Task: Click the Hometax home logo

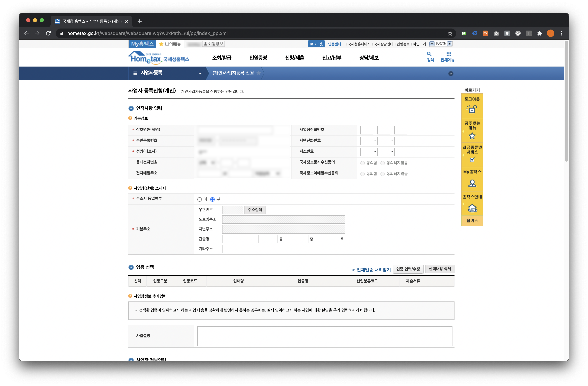Action: click(x=159, y=58)
